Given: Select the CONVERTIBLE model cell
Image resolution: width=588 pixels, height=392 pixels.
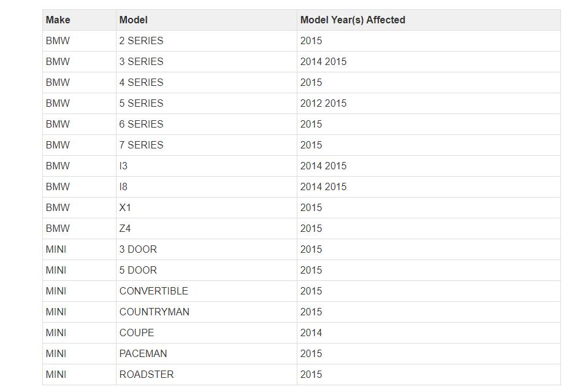Looking at the screenshot, I should pos(154,291).
